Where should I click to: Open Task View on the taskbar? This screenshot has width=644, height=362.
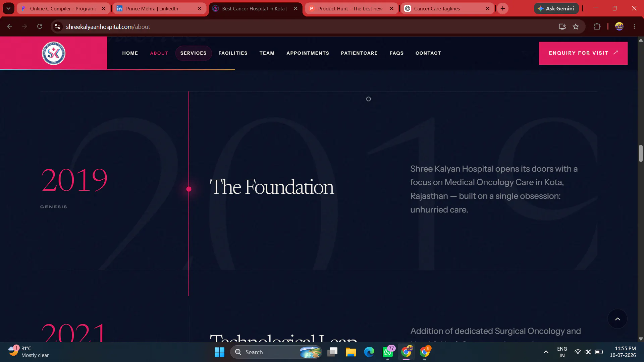[332, 352]
